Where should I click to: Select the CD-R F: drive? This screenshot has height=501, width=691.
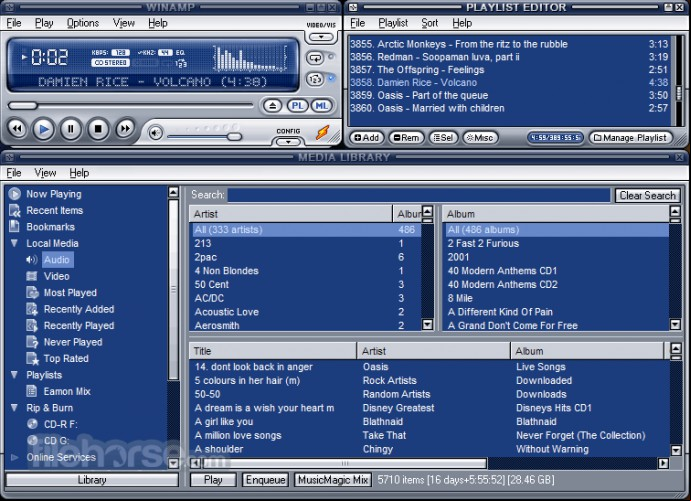pyautogui.click(x=60, y=424)
